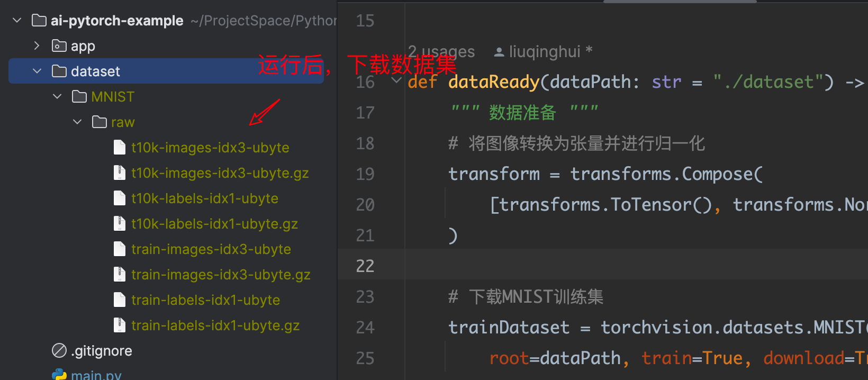Collapse the raw folder chevron
This screenshot has height=380, width=868.
(x=77, y=122)
